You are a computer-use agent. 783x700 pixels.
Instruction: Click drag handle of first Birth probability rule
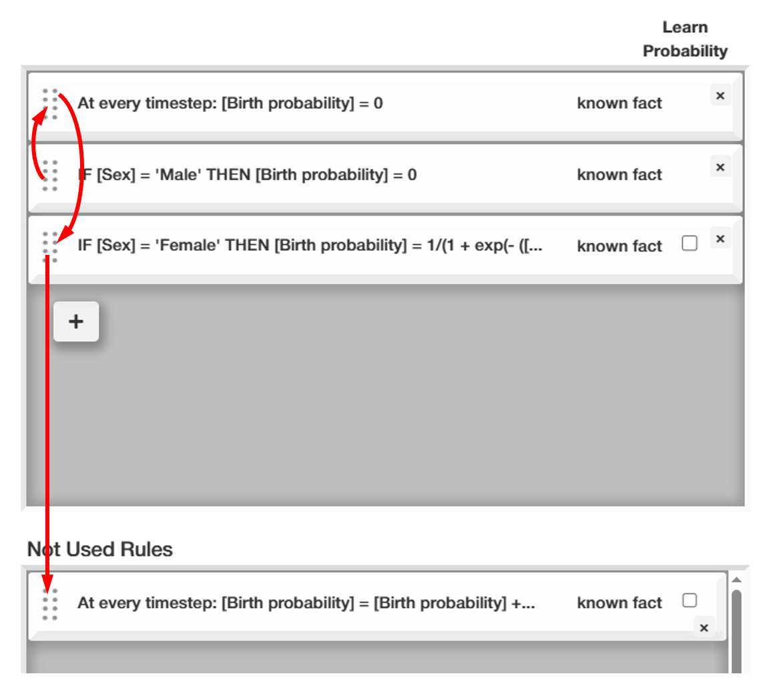point(50,104)
